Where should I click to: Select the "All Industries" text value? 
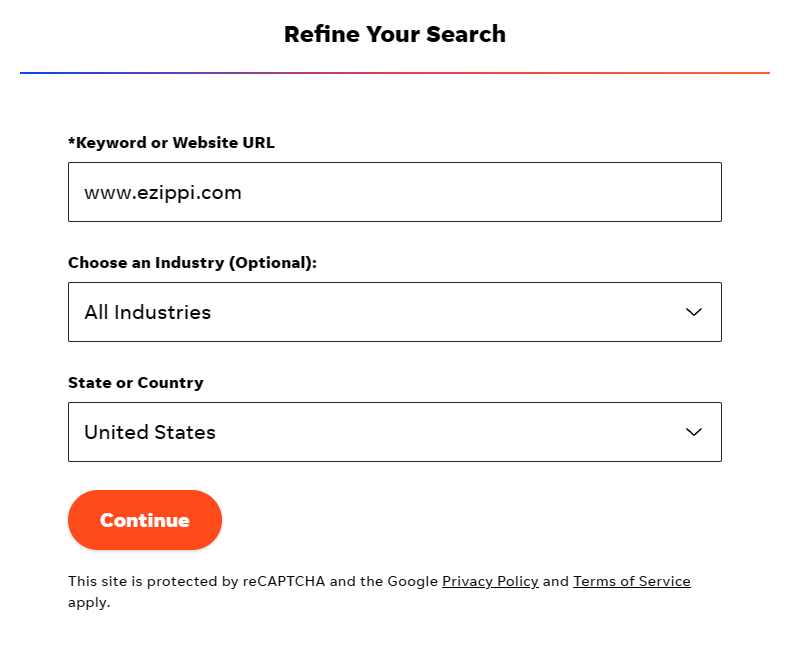click(x=148, y=312)
